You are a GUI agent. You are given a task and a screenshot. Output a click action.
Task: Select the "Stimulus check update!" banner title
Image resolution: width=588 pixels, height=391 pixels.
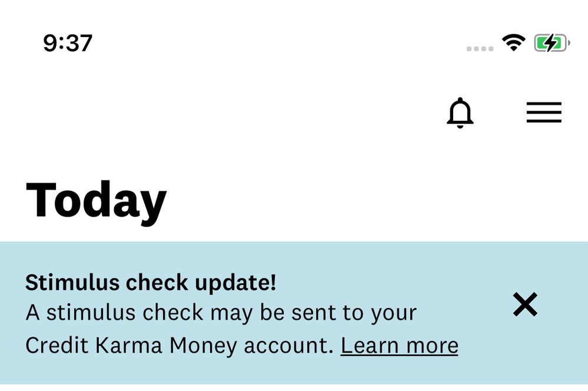[151, 283]
